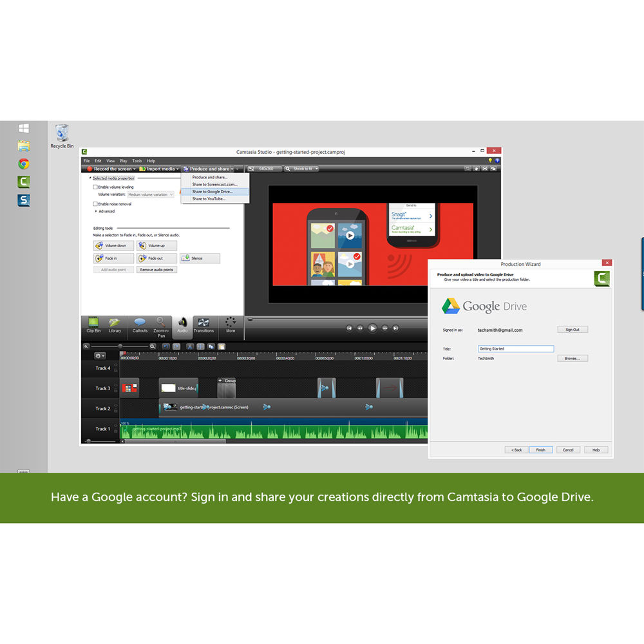Image resolution: width=644 pixels, height=644 pixels.
Task: Choose Share to Screencast.com menu entry
Action: [214, 184]
